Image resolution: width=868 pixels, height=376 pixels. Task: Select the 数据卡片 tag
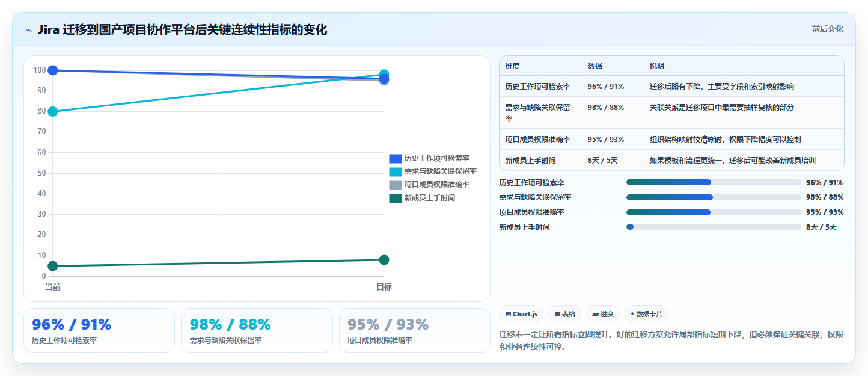pyautogui.click(x=647, y=314)
